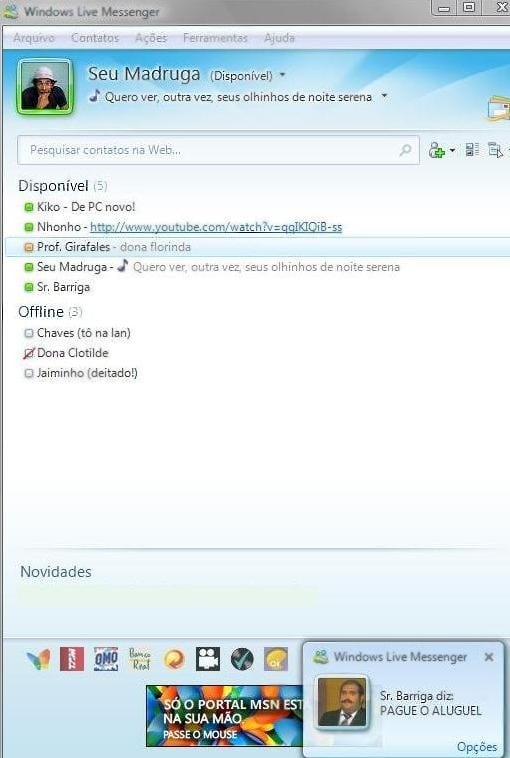Image resolution: width=510 pixels, height=758 pixels.
Task: Open the contact list layout icon
Action: tap(472, 150)
